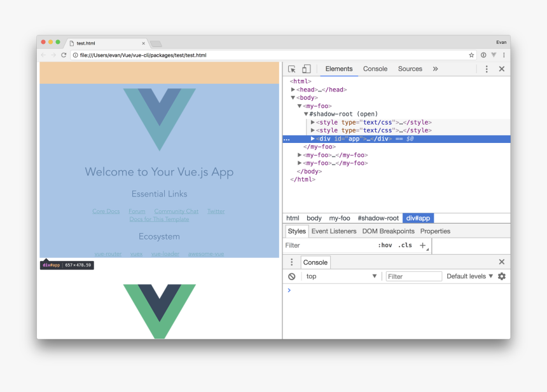This screenshot has height=392, width=547.
Task: Expand the first style text/css node
Action: pos(312,123)
